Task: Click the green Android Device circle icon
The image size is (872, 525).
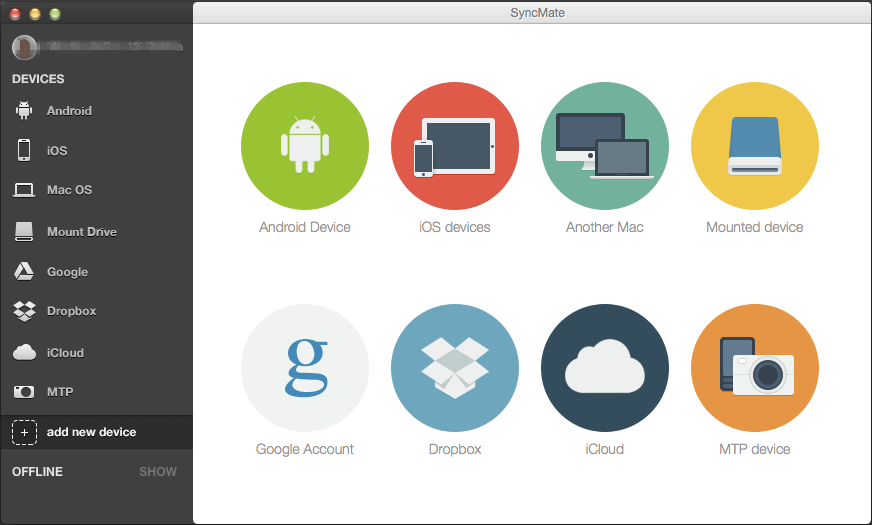Action: point(305,146)
